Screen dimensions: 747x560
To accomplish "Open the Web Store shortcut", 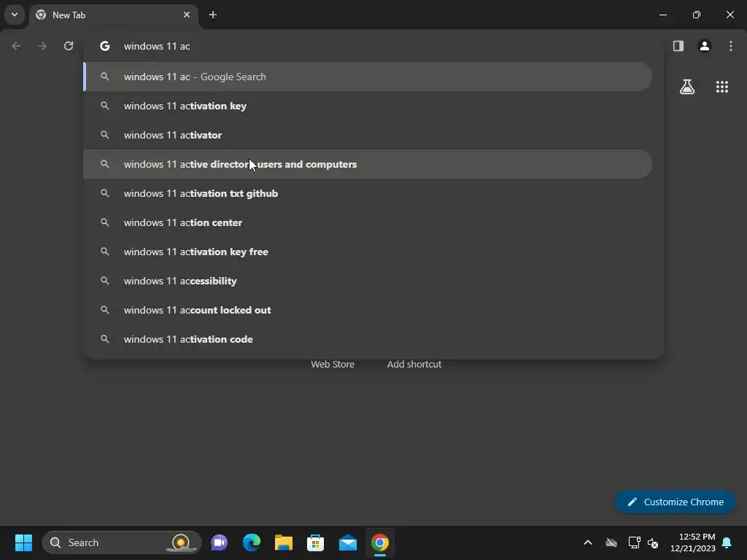I will pos(333,365).
